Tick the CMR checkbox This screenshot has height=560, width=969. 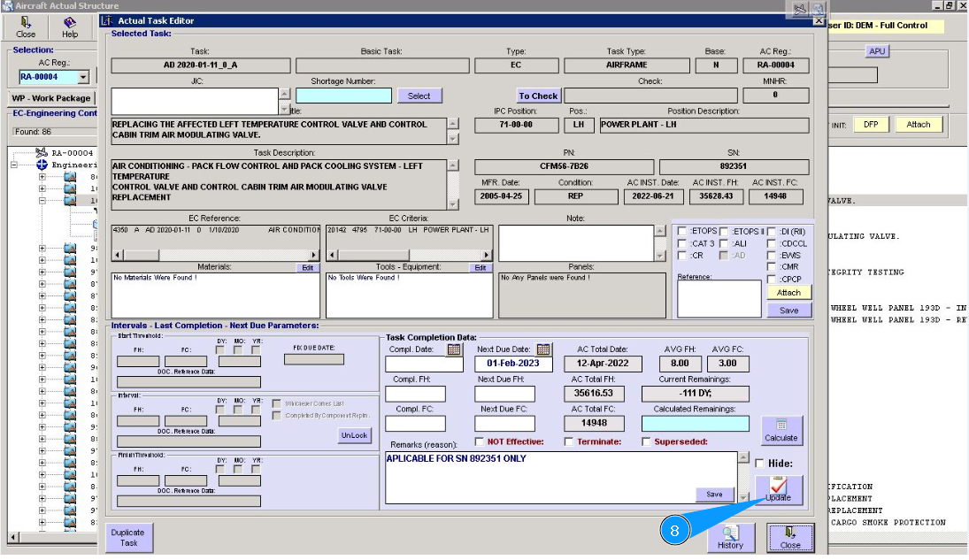coord(772,267)
